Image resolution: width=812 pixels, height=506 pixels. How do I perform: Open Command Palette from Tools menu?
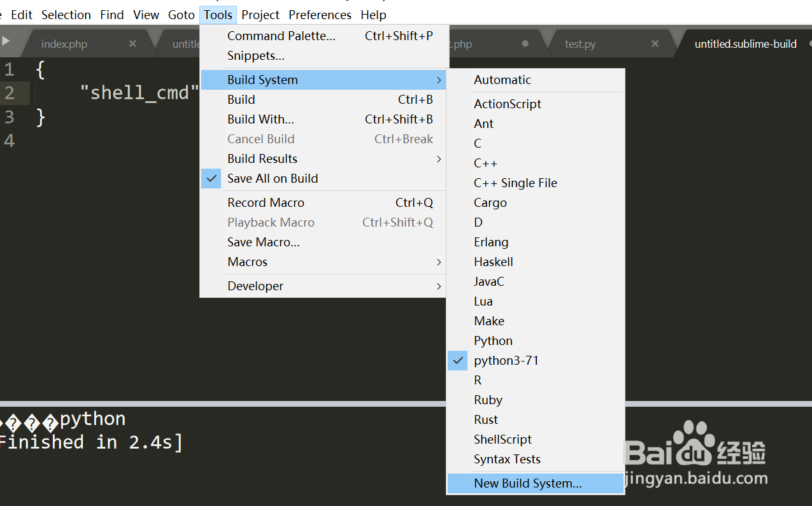click(x=281, y=36)
